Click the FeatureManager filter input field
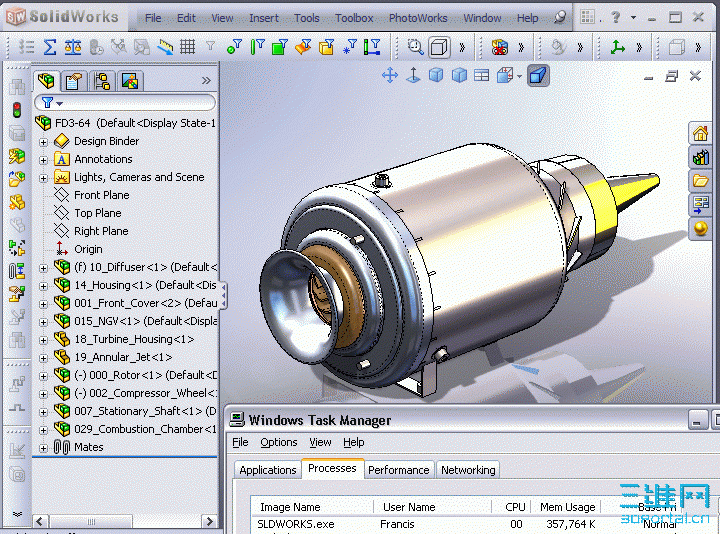 125,102
